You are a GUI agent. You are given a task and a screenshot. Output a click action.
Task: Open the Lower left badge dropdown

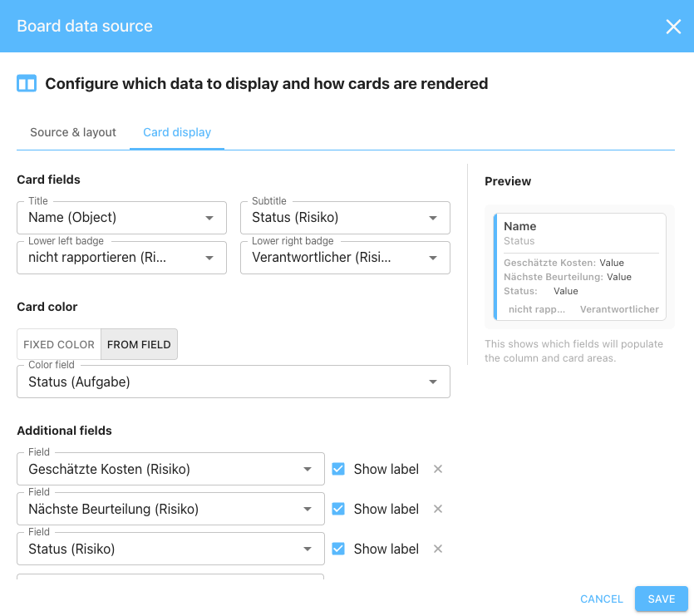pos(121,258)
